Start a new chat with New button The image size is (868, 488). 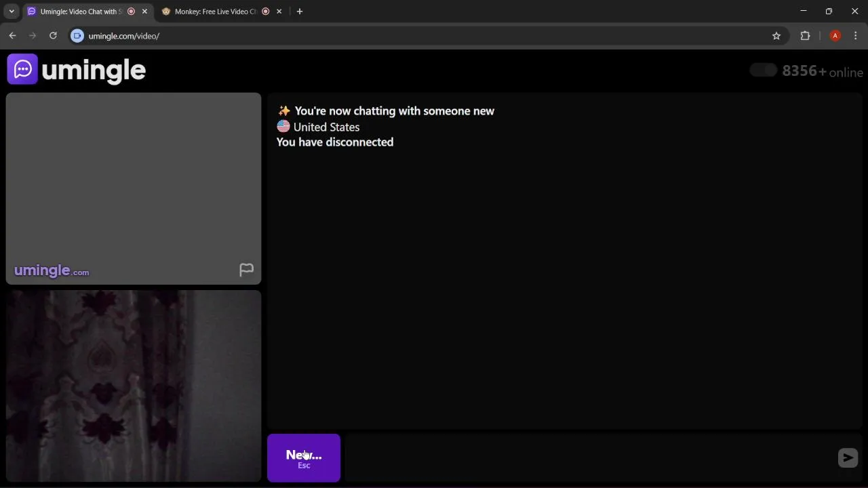click(304, 458)
